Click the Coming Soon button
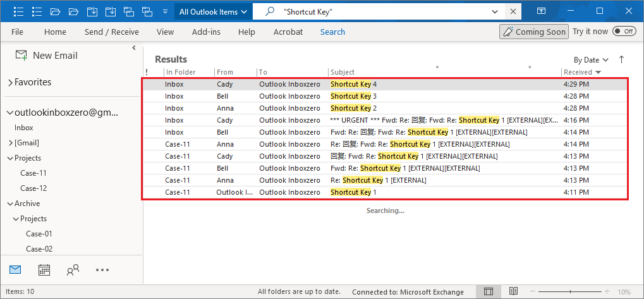The width and height of the screenshot is (644, 299). point(533,32)
